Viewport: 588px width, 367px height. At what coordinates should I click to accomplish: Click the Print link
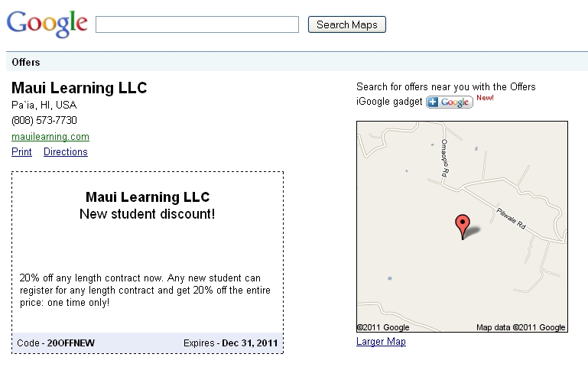coord(21,152)
